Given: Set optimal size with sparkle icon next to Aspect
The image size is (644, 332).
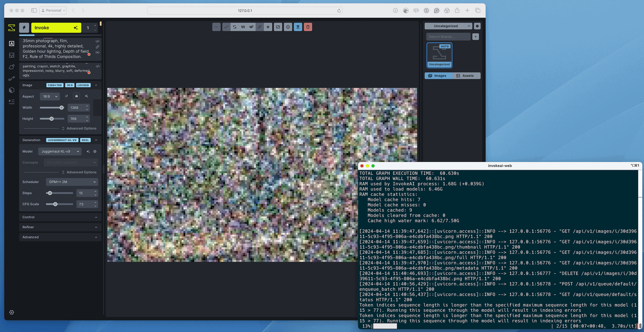Looking at the screenshot, I should (86, 96).
